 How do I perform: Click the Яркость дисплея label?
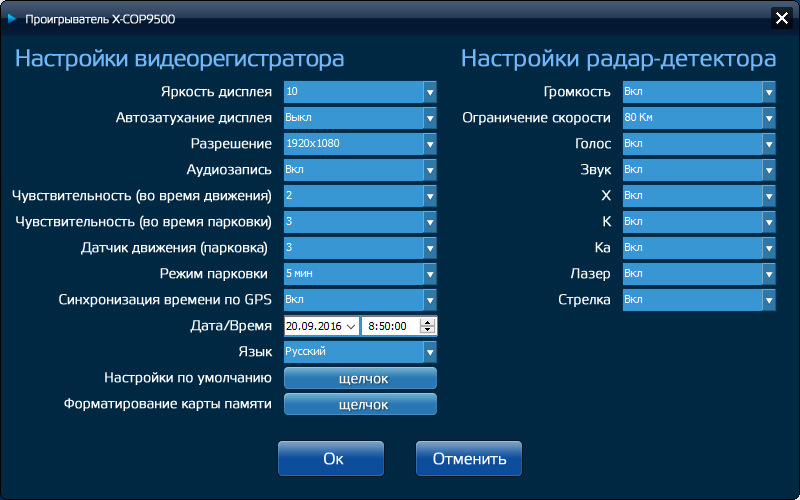pyautogui.click(x=216, y=92)
